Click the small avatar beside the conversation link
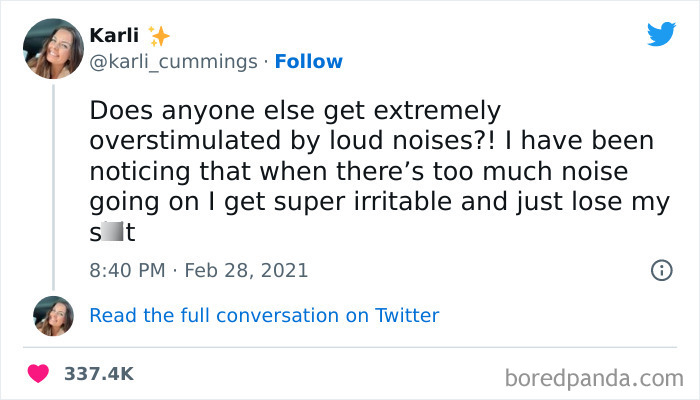Screen dimensions: 700x400 (53, 315)
